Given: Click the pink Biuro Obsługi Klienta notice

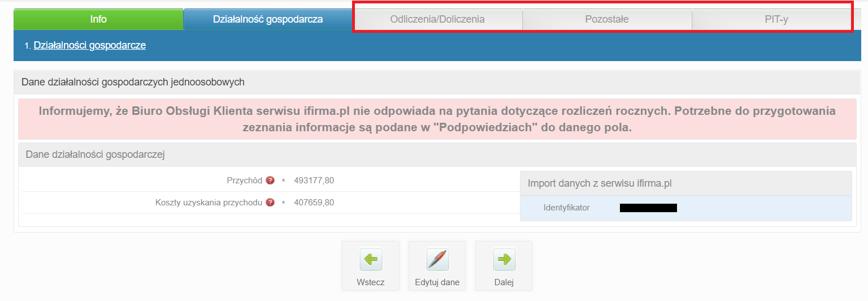Looking at the screenshot, I should pyautogui.click(x=437, y=119).
